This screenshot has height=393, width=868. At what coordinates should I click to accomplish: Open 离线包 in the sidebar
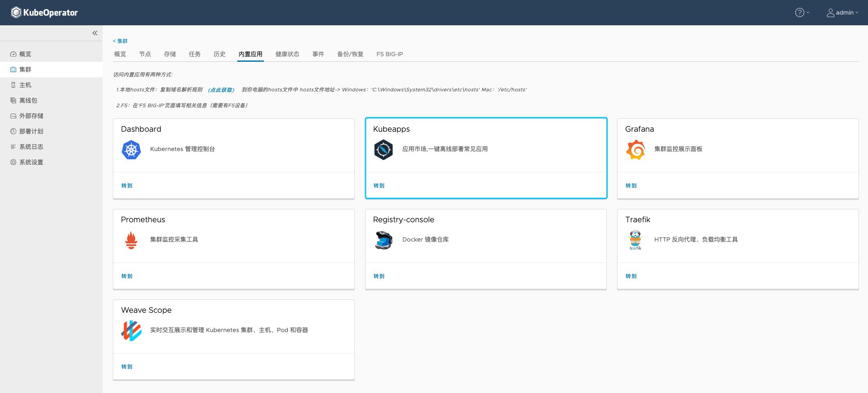pyautogui.click(x=51, y=100)
